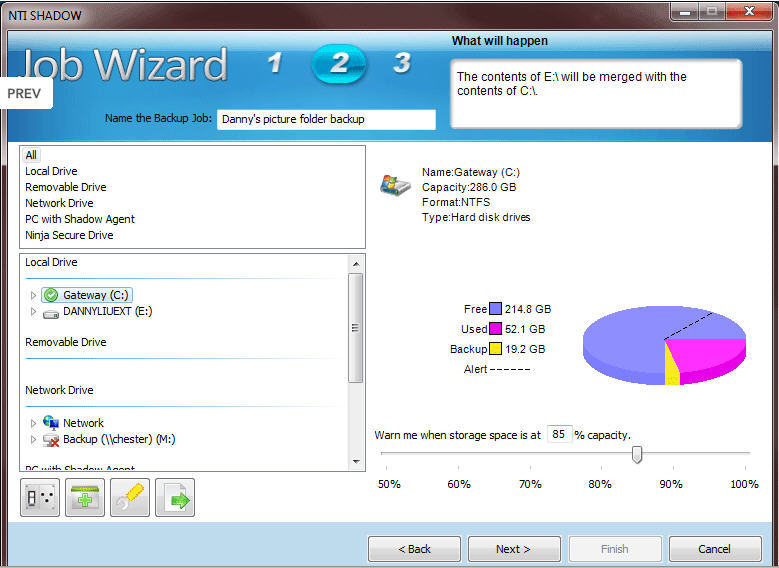Select the All drive filter

point(31,155)
